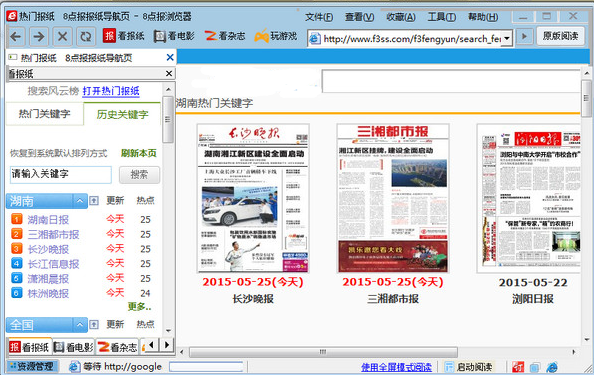Click the sidebar scroll down arrow
Viewport: 594px width, 375px height.
coord(168,331)
